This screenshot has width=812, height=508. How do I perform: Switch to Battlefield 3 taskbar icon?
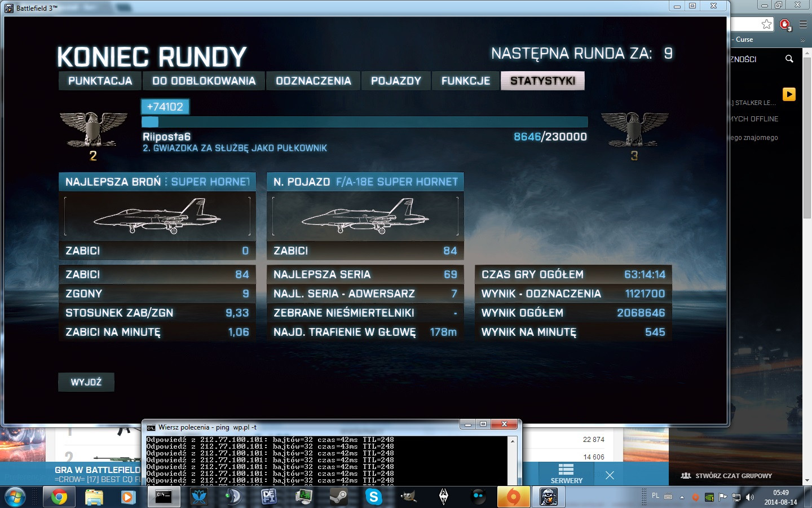[548, 497]
